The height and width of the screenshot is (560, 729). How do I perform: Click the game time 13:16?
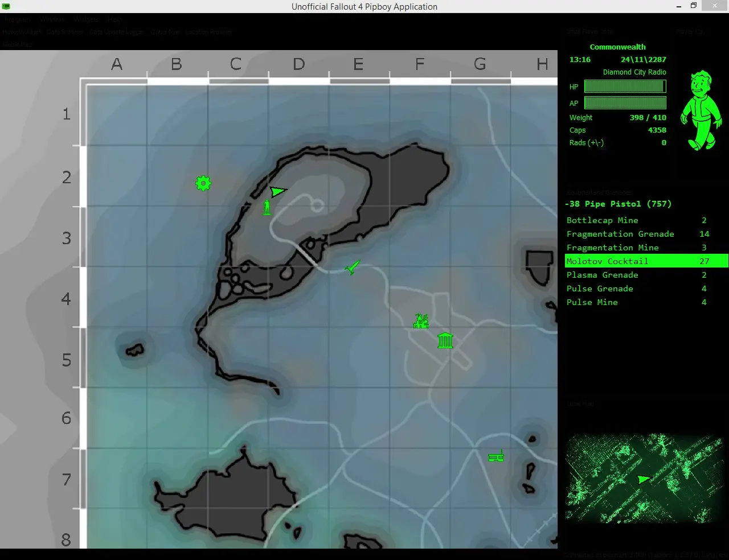click(580, 60)
